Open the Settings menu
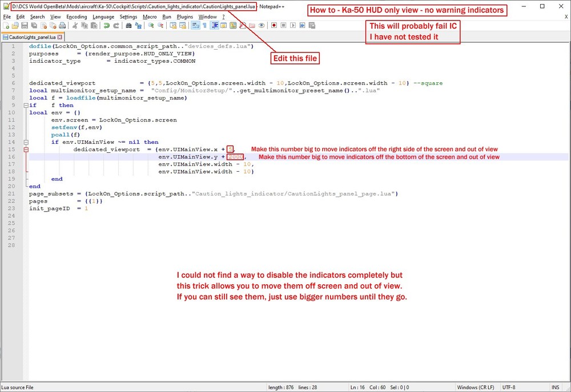Viewport: 571px width, 392px height. [x=128, y=17]
